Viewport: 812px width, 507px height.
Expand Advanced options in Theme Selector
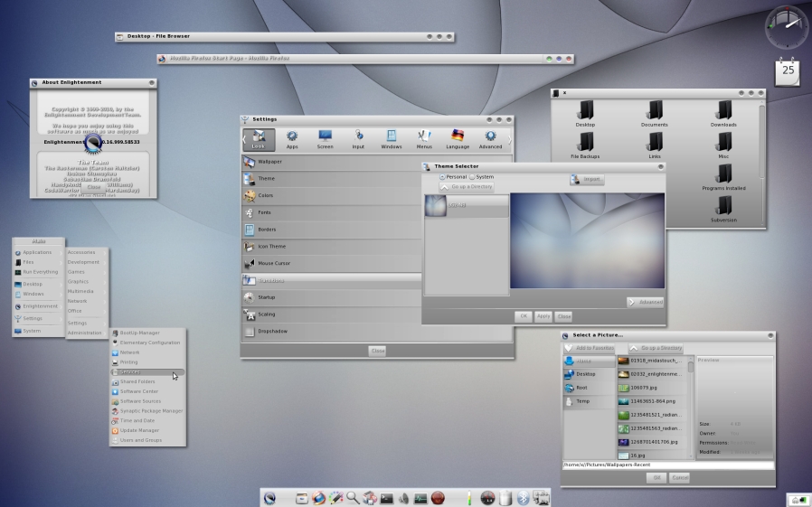[x=646, y=302]
